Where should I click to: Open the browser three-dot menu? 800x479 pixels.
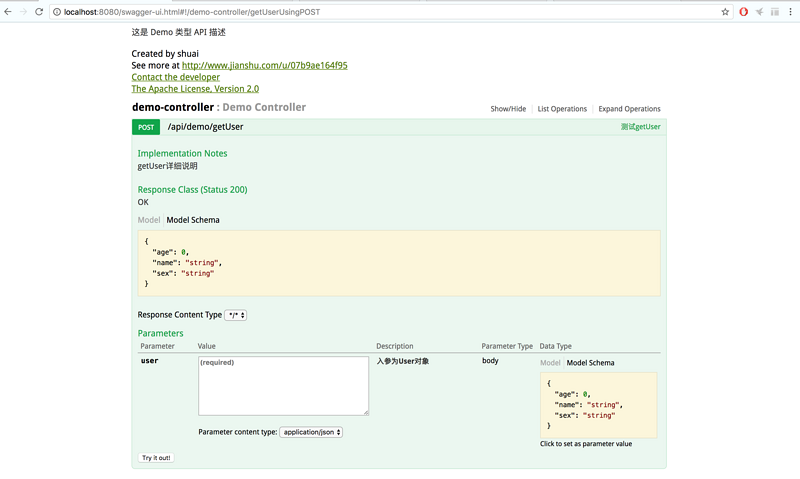tap(790, 12)
